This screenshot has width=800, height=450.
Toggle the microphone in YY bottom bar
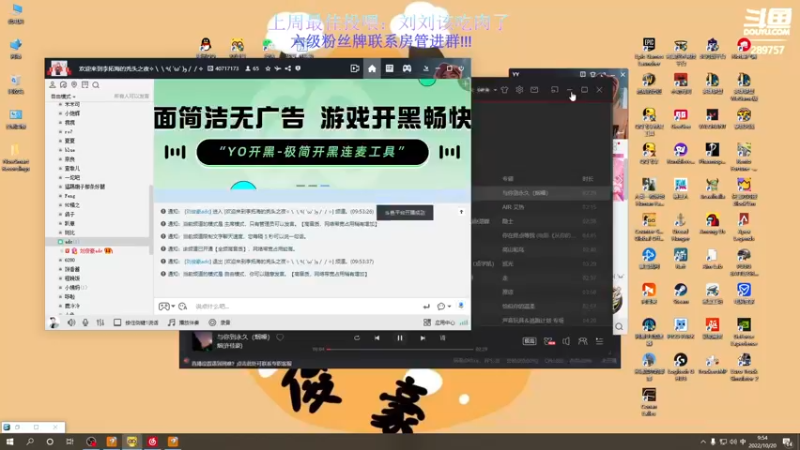pos(85,322)
